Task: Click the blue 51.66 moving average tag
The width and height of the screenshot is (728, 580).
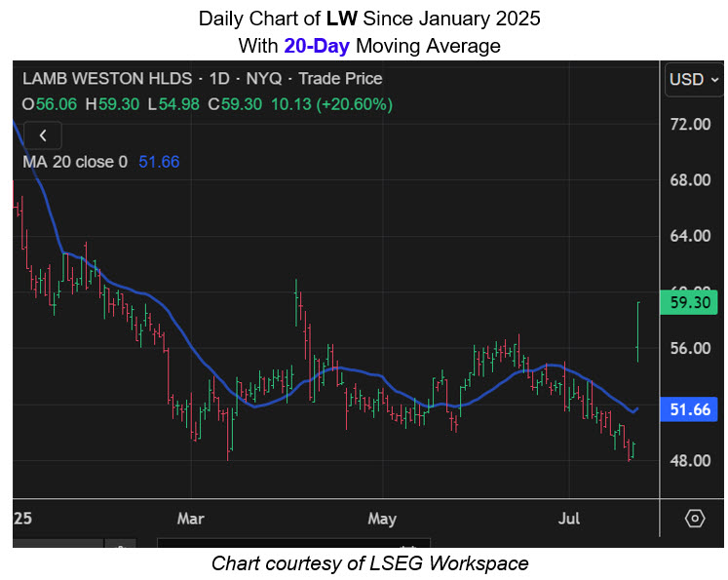Action: click(695, 410)
